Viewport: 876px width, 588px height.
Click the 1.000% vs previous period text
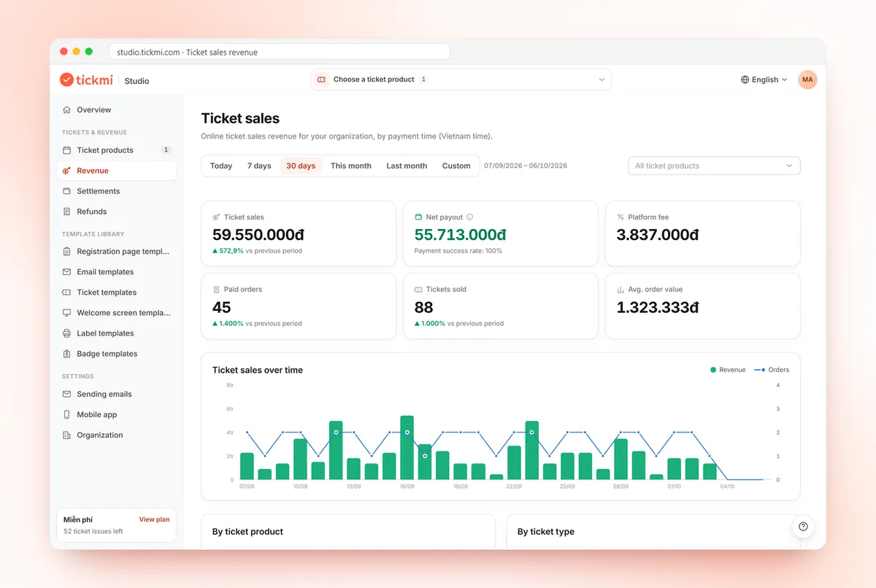pyautogui.click(x=459, y=323)
